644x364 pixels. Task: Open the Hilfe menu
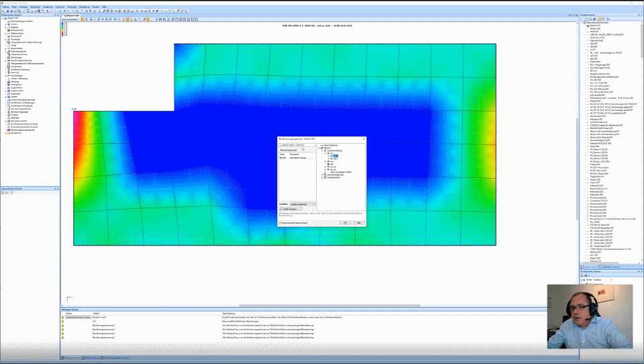(x=104, y=7)
